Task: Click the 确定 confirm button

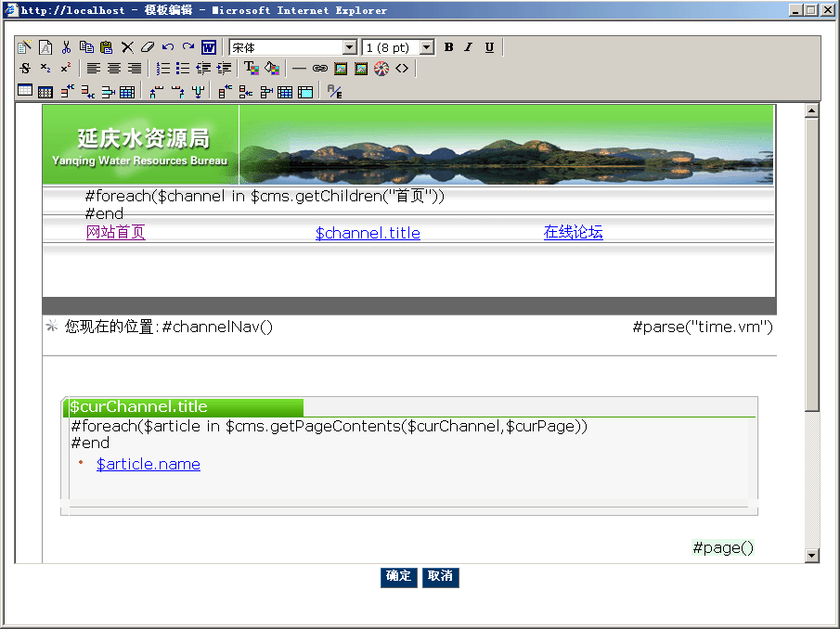Action: (x=398, y=577)
